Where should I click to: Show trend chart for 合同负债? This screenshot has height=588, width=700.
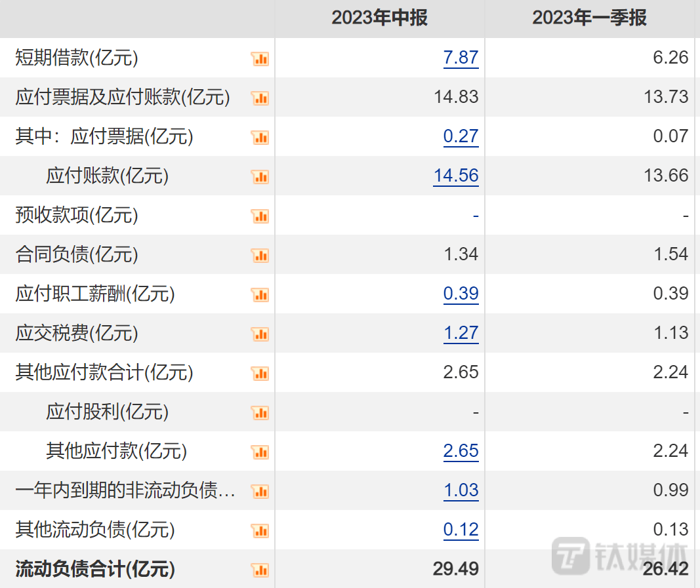coord(260,256)
